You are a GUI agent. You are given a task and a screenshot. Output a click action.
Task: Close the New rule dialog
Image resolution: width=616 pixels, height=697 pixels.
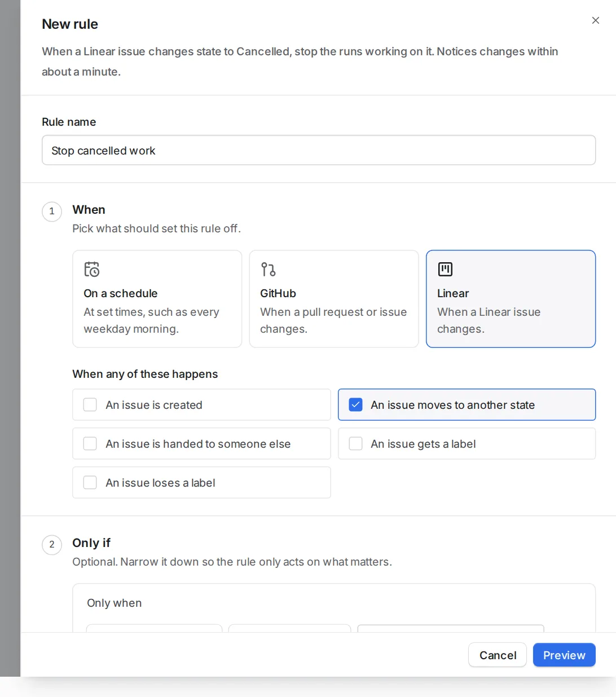[x=595, y=20]
